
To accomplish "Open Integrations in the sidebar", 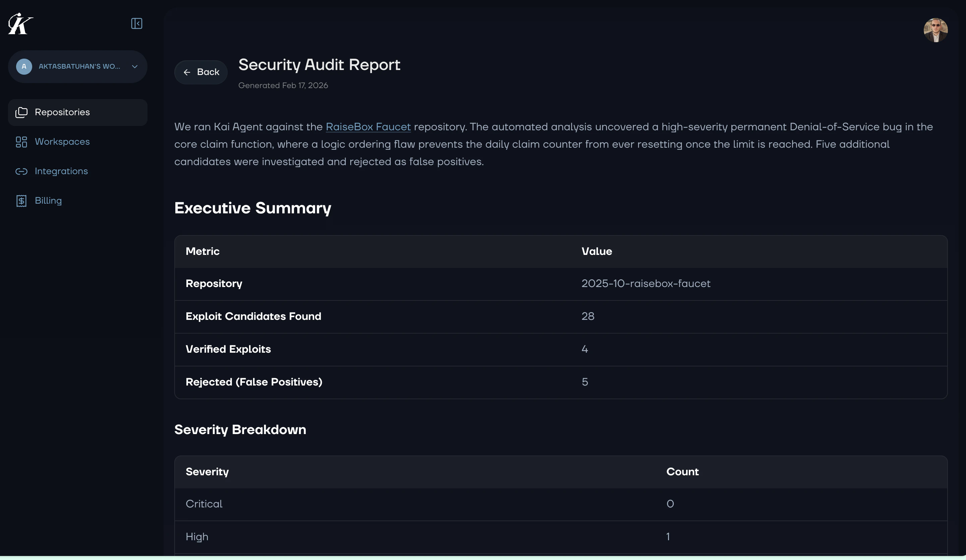I will (78, 171).
